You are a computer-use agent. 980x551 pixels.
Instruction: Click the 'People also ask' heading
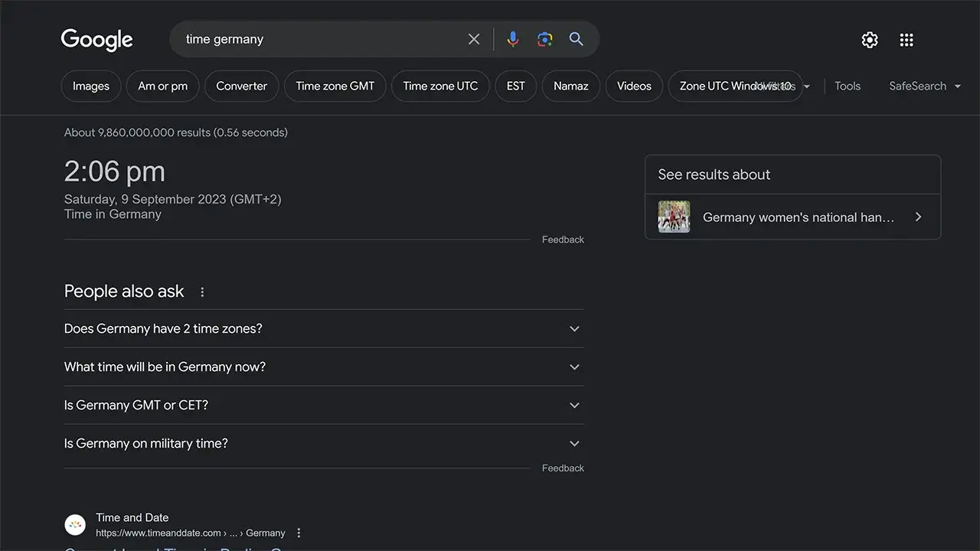[x=124, y=292]
